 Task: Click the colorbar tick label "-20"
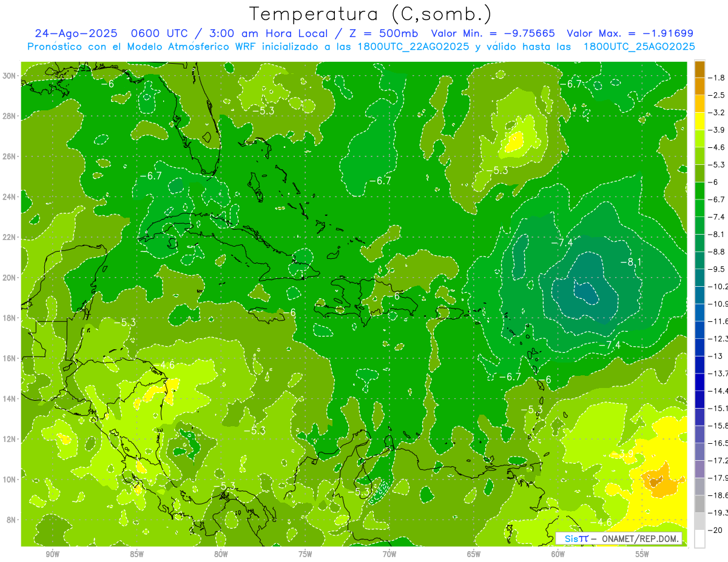point(716,530)
